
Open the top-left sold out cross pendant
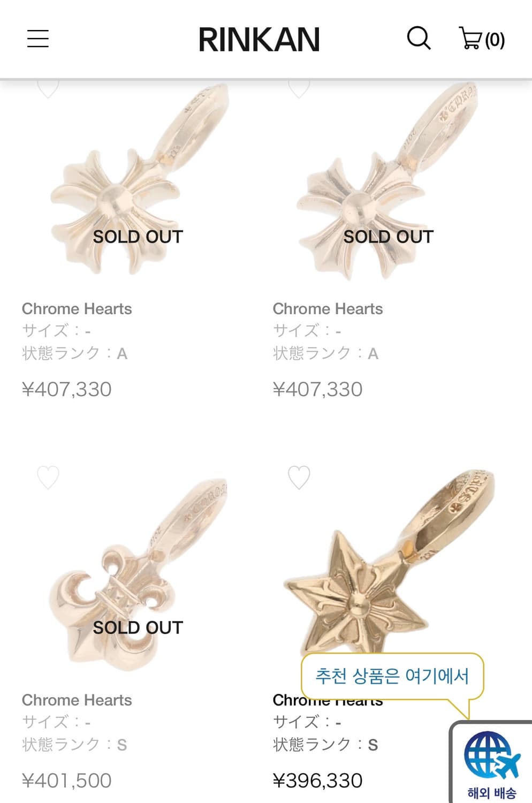pyautogui.click(x=138, y=182)
